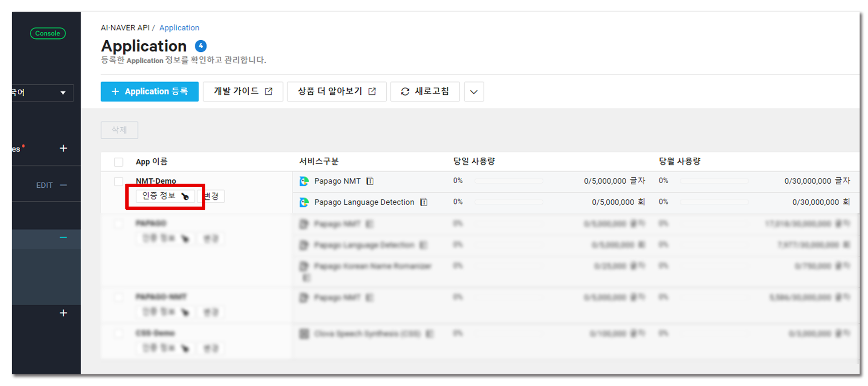868x386 pixels.
Task: Open info icon next to Papago NMT
Action: [x=370, y=181]
